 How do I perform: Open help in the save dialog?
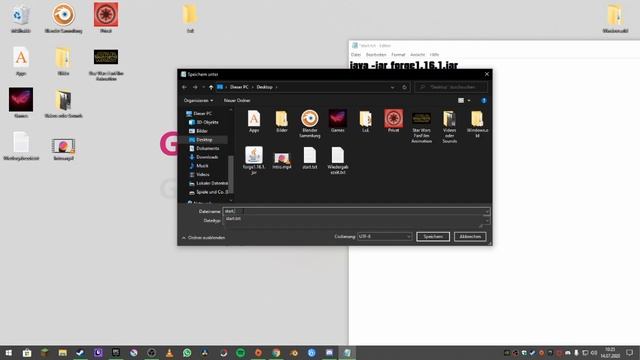coord(484,100)
